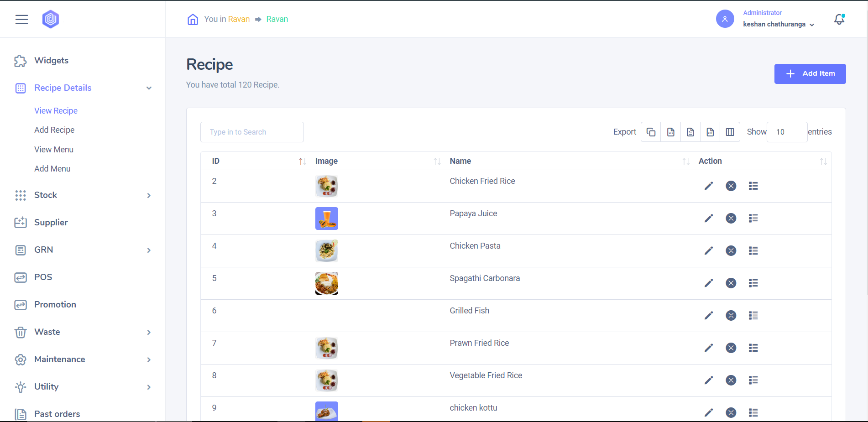Open column visibility button
This screenshot has height=422, width=868.
[x=730, y=132]
